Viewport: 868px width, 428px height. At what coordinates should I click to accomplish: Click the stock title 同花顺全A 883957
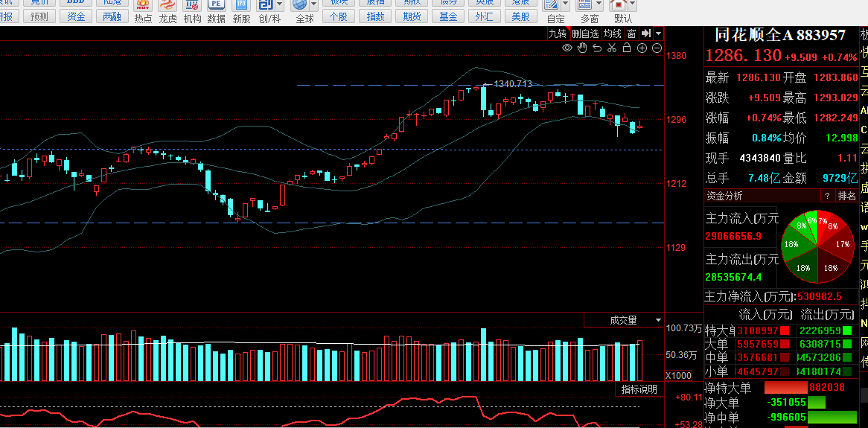coord(781,36)
